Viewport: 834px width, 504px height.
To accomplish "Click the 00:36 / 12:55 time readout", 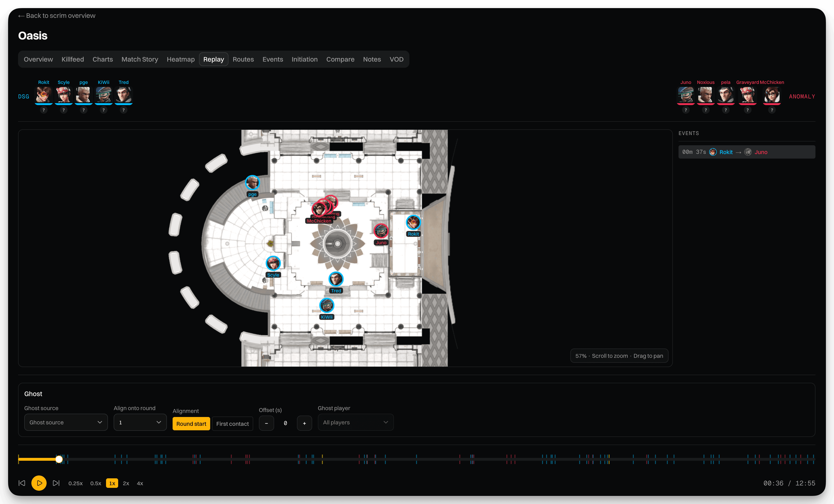I will point(789,483).
